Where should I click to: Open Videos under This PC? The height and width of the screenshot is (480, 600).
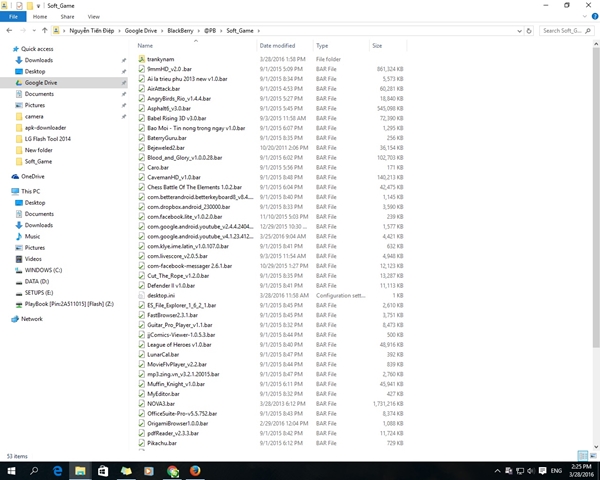coord(33,259)
